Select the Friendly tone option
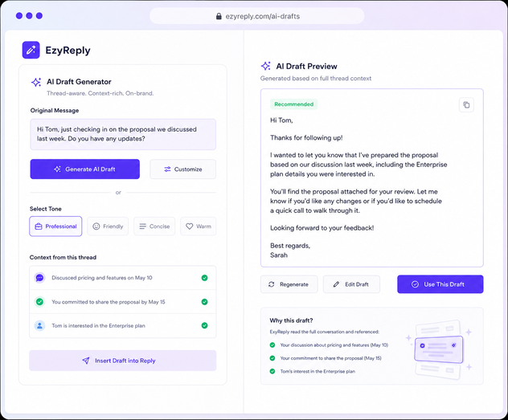The width and height of the screenshot is (508, 420). click(x=108, y=226)
